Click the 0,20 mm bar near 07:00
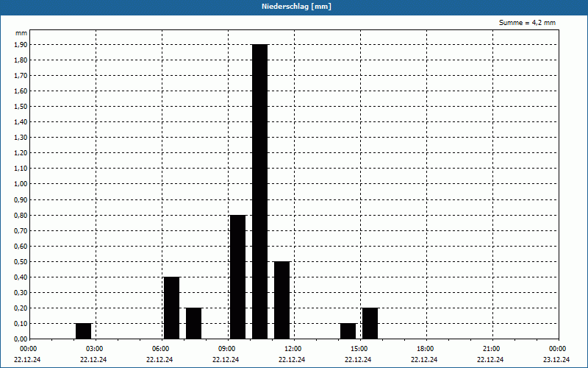This screenshot has height=368, width=588. point(193,323)
